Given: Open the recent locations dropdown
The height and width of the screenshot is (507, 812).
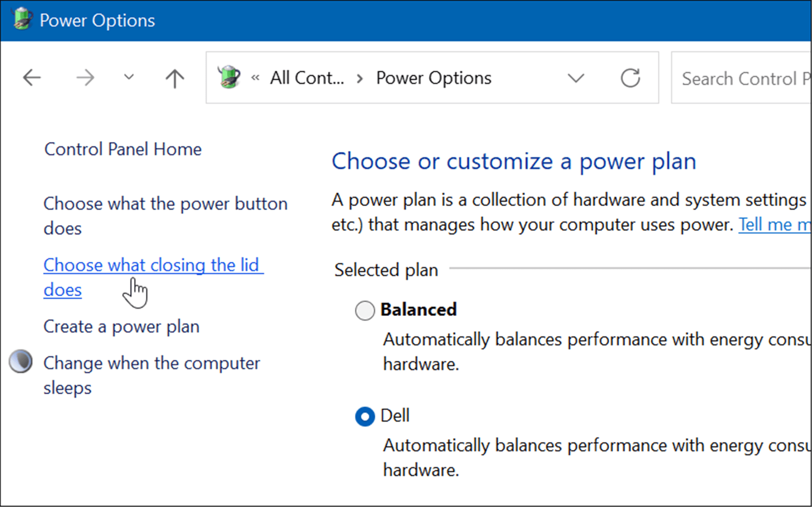Looking at the screenshot, I should [x=129, y=78].
